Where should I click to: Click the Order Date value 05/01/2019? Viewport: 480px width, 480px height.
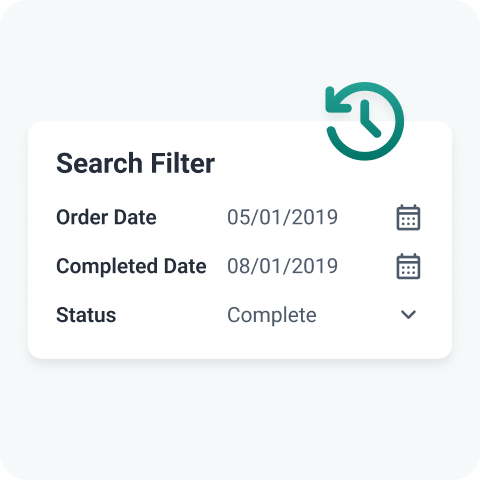pos(282,217)
